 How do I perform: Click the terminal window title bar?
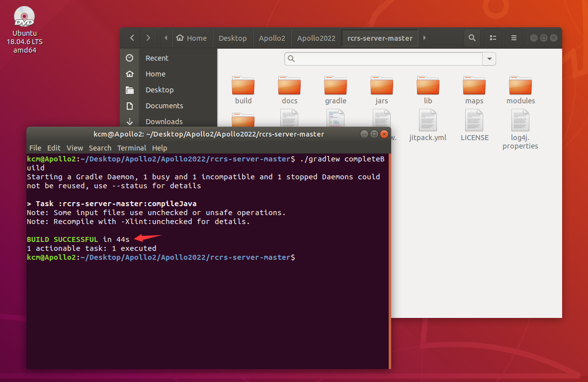208,134
